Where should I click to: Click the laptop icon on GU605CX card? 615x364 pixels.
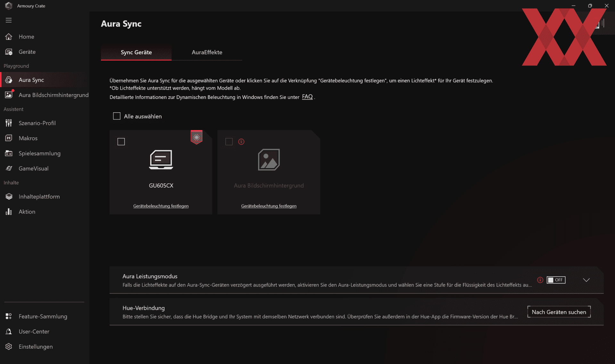click(x=161, y=159)
